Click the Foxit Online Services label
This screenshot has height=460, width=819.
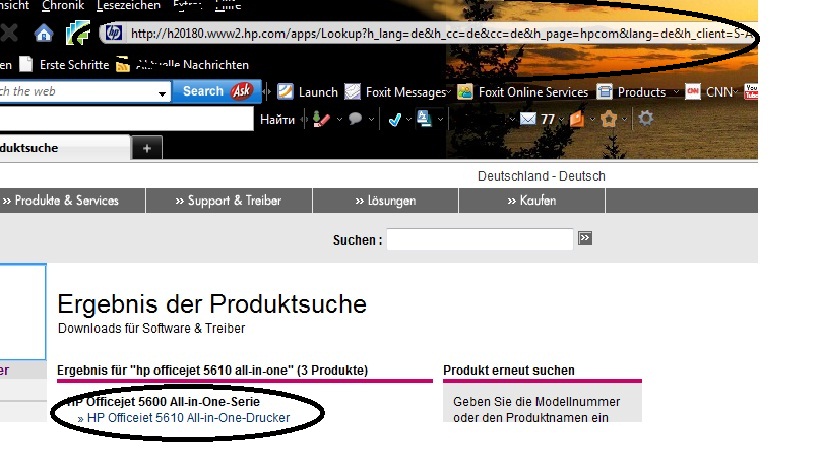click(x=533, y=92)
